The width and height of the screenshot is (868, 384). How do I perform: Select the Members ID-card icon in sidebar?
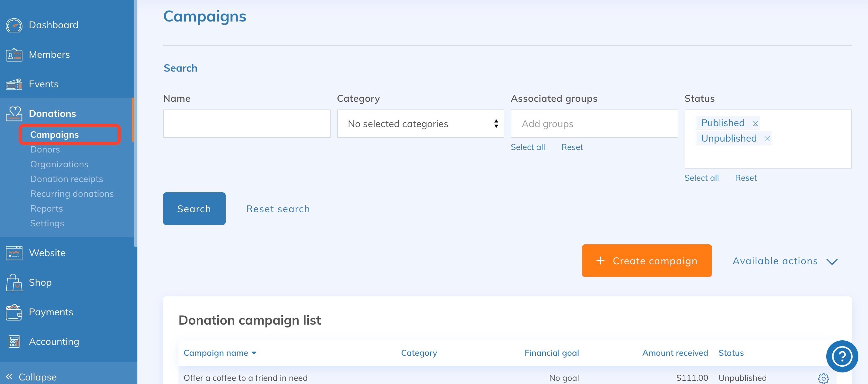14,54
